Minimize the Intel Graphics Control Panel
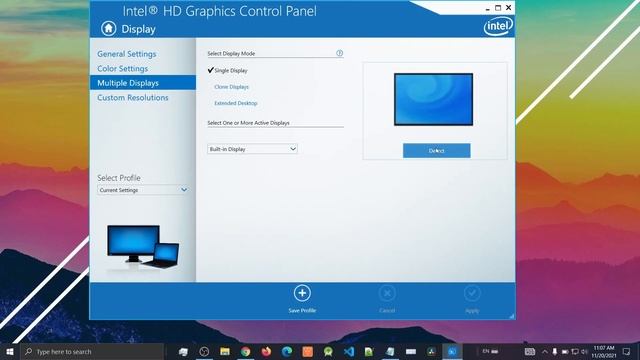The width and height of the screenshot is (640, 360). coord(487,8)
